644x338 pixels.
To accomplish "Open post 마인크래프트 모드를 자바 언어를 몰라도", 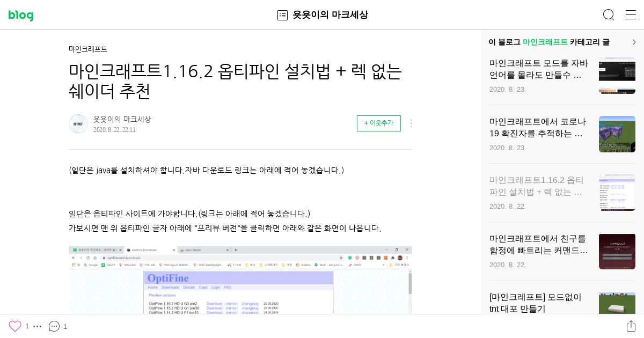I will [x=539, y=69].
